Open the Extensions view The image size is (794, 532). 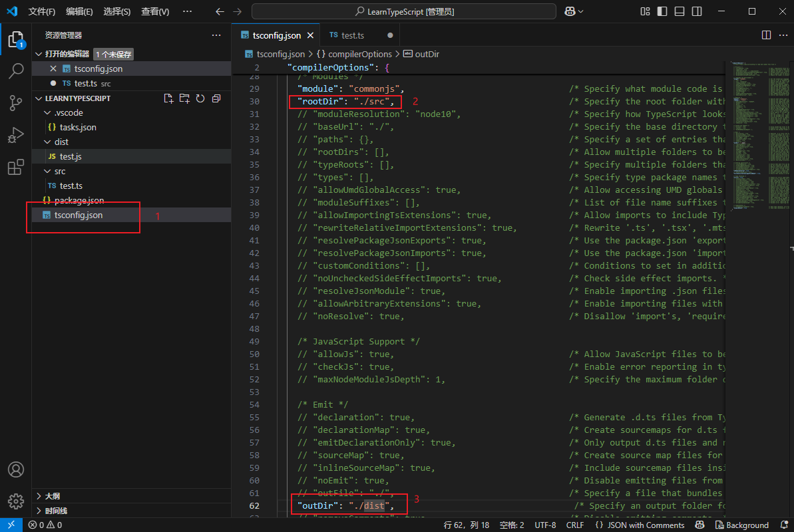[16, 168]
